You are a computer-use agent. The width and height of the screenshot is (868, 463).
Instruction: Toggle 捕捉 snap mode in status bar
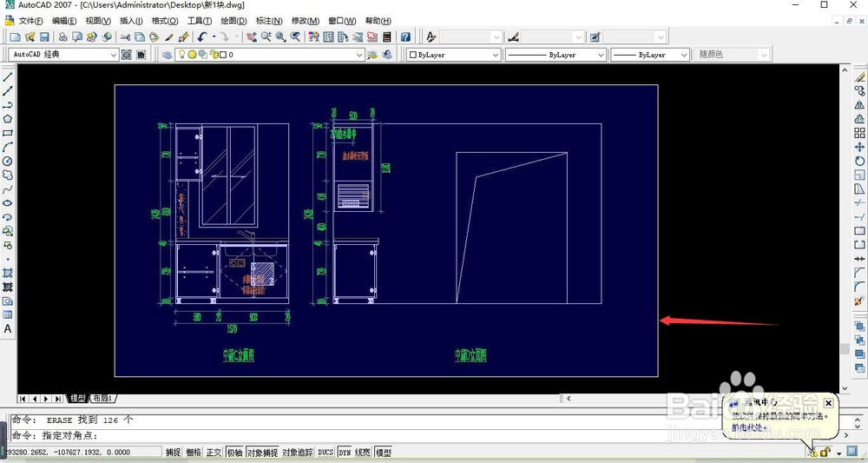click(174, 453)
